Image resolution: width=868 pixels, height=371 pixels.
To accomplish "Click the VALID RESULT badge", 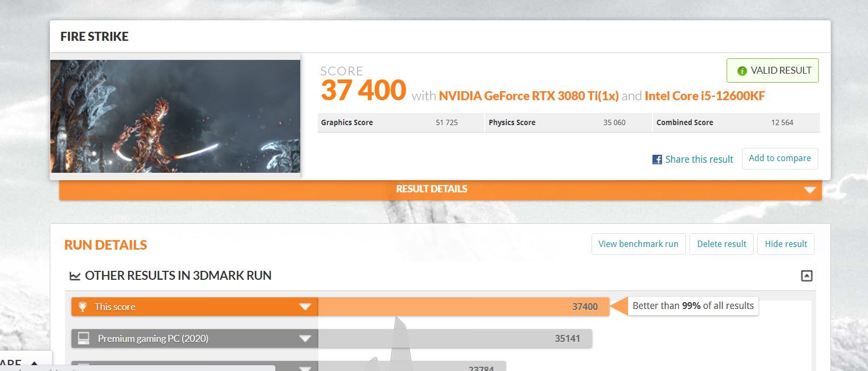I will pyautogui.click(x=773, y=70).
